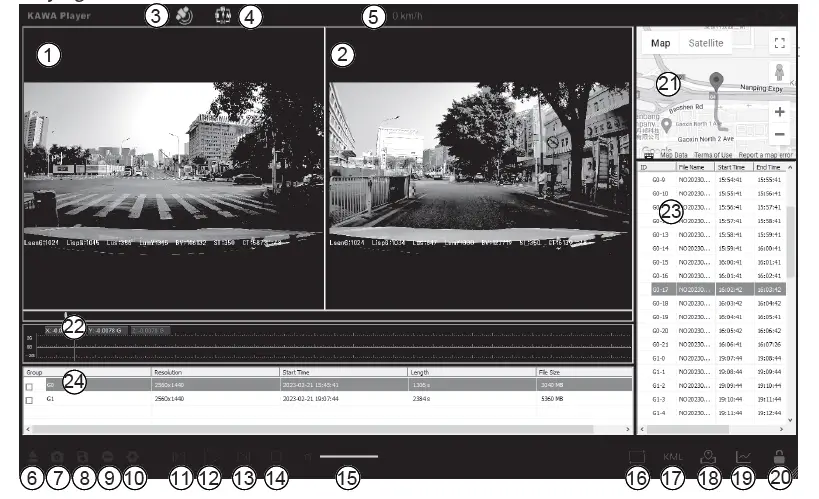The width and height of the screenshot is (819, 499).
Task: Click the rear camera video pane
Action: [479, 168]
